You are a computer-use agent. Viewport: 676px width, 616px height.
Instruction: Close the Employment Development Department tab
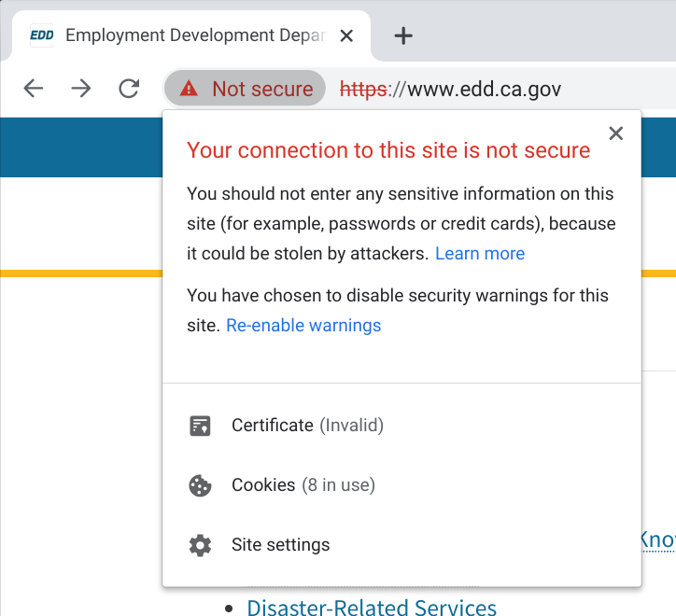click(346, 36)
